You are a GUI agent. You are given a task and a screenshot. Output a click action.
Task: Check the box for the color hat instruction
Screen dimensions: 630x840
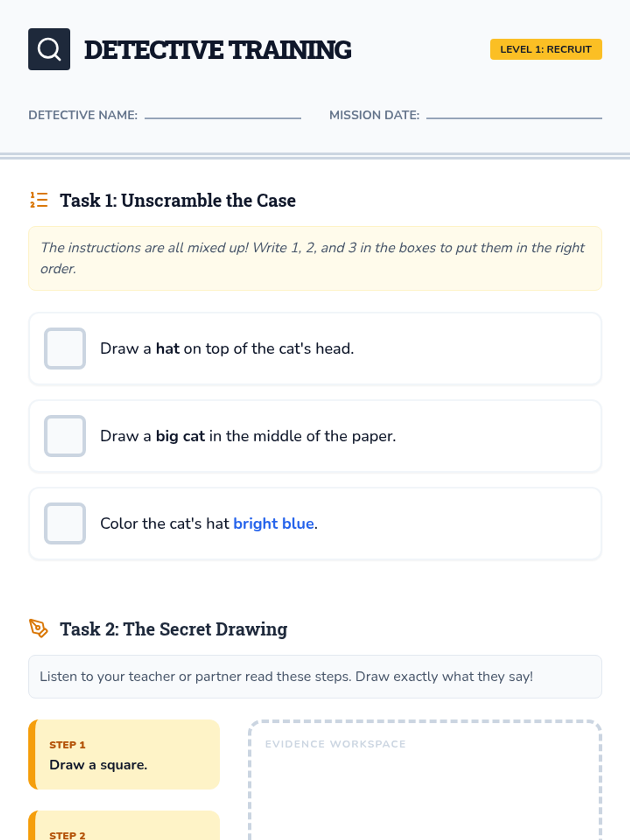click(65, 523)
